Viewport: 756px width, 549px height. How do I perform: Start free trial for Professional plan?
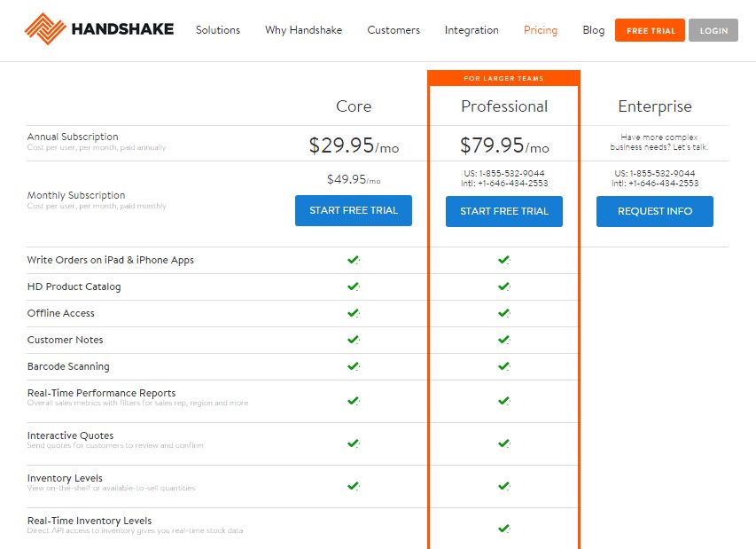click(503, 211)
